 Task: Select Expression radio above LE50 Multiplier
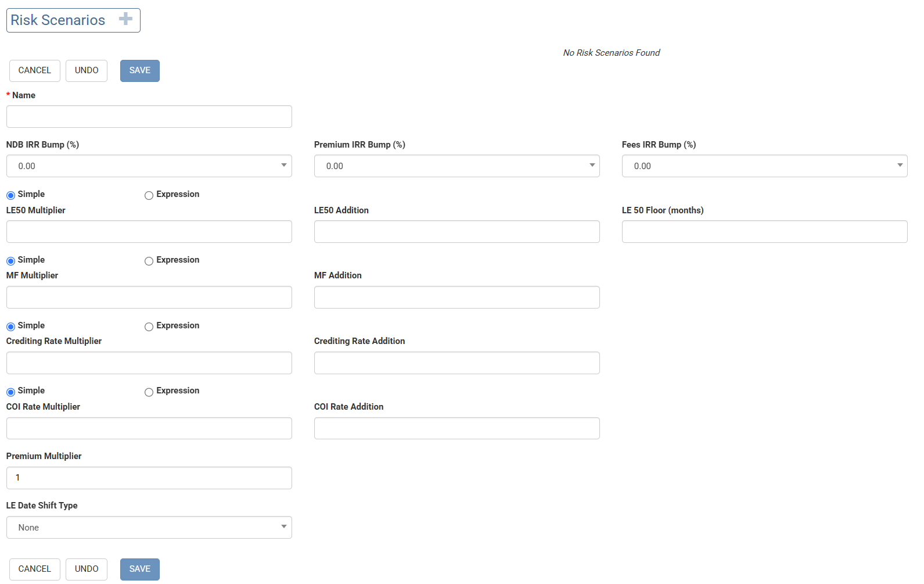pos(149,195)
